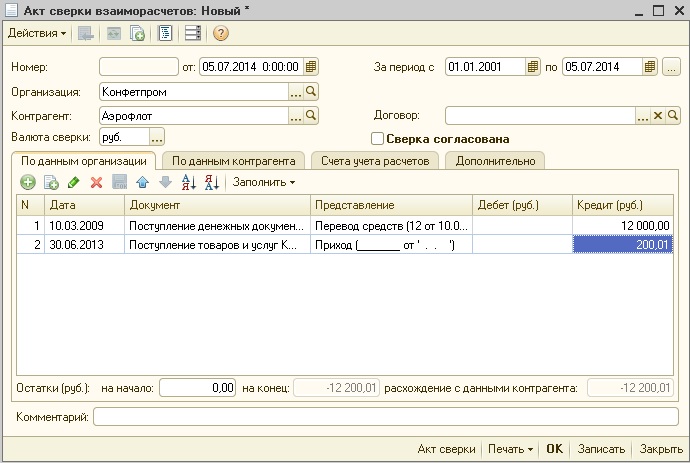Click the Контрагент field containing Аэрофлот
This screenshot has width=690, height=463.
(x=194, y=116)
